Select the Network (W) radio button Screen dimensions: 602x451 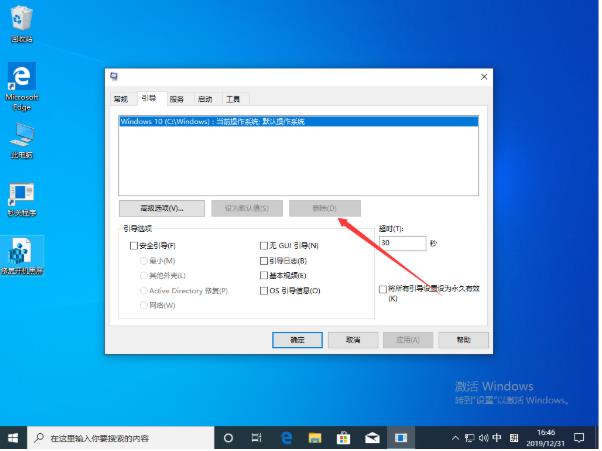(144, 306)
